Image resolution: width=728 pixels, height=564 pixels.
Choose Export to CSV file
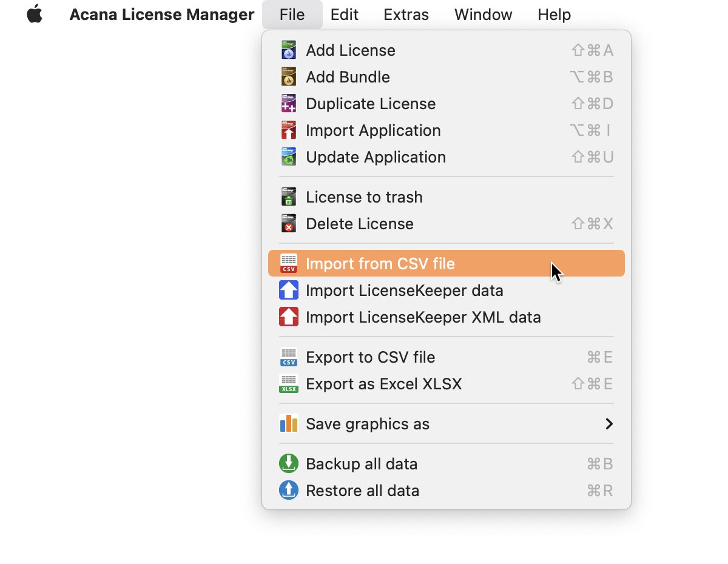447,357
